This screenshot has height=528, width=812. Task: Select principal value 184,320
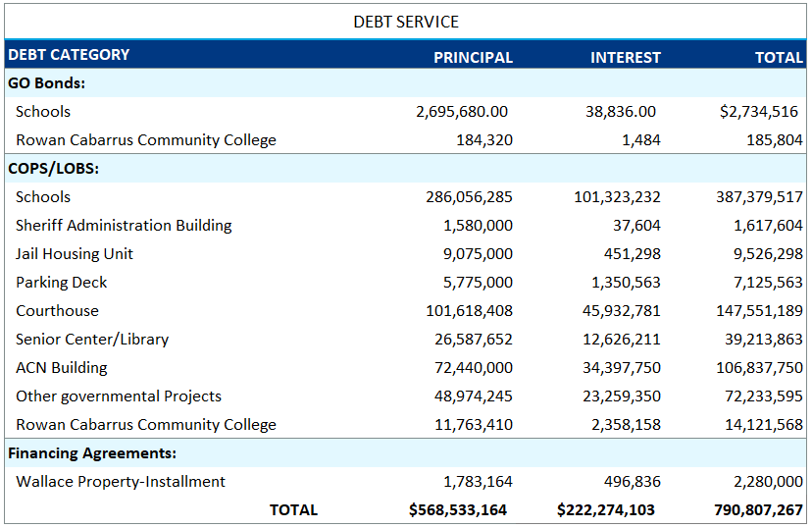click(484, 140)
